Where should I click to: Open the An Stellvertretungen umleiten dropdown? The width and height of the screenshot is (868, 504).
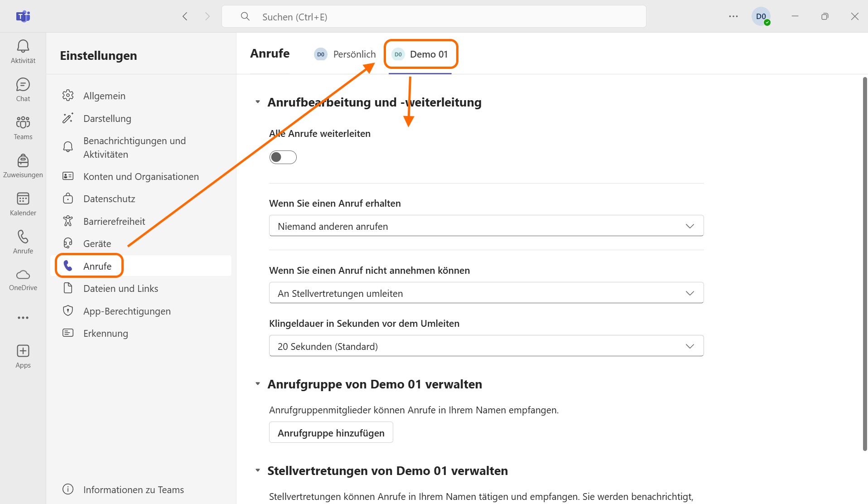(x=486, y=293)
